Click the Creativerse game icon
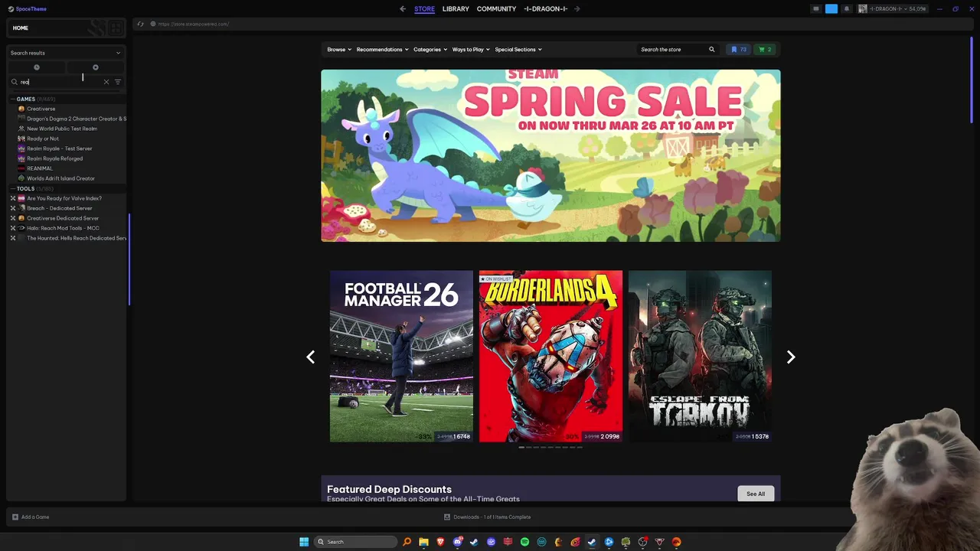The image size is (980, 551). 21,109
